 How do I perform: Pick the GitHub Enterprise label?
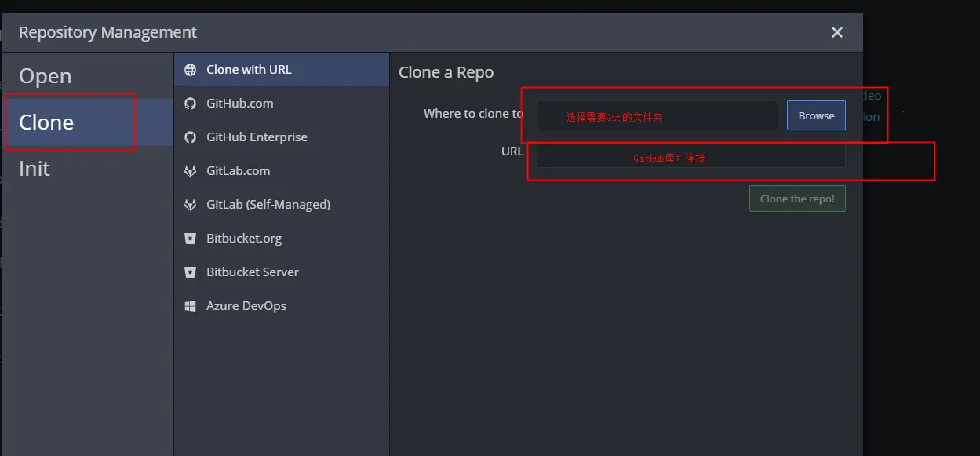(257, 137)
